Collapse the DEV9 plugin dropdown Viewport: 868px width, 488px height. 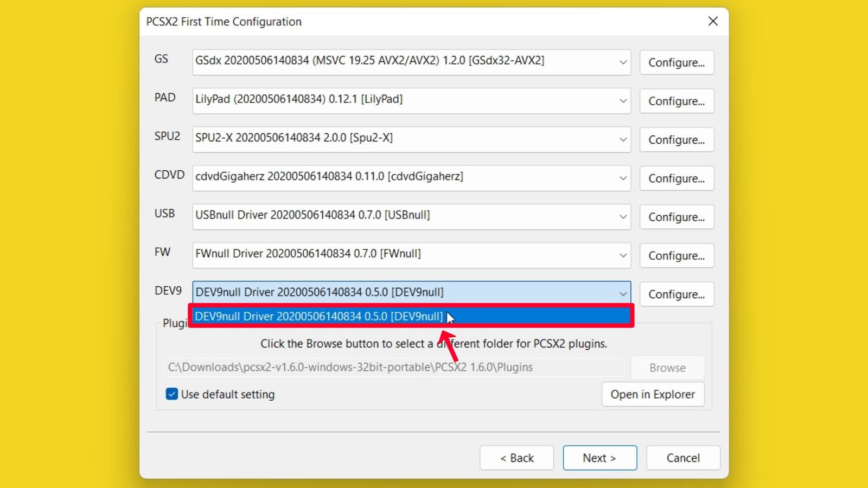click(411, 293)
